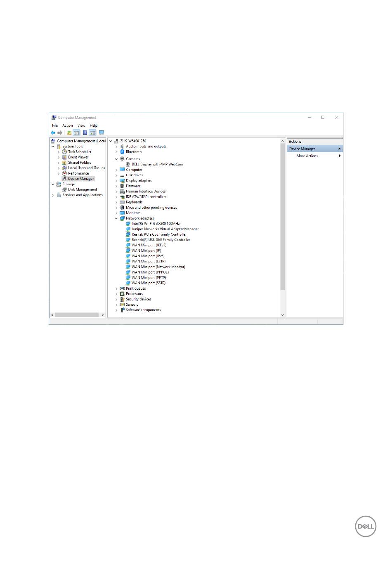
Task: Click the Mice and other pointing devices icon
Action: coord(122,208)
